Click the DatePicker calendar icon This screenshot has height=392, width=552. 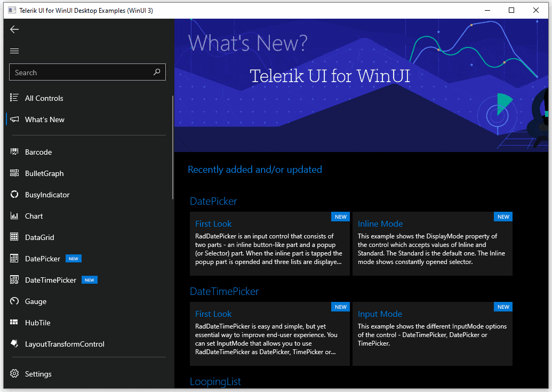[x=14, y=258]
